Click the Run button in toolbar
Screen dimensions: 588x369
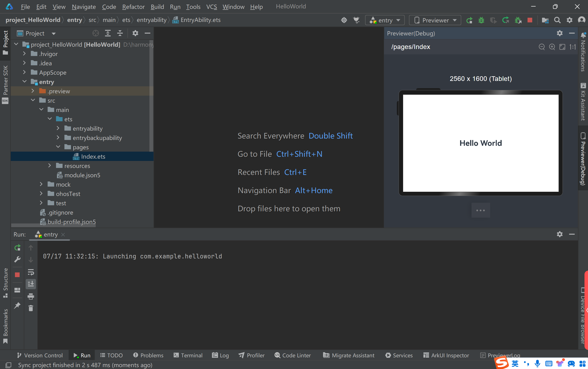468,20
